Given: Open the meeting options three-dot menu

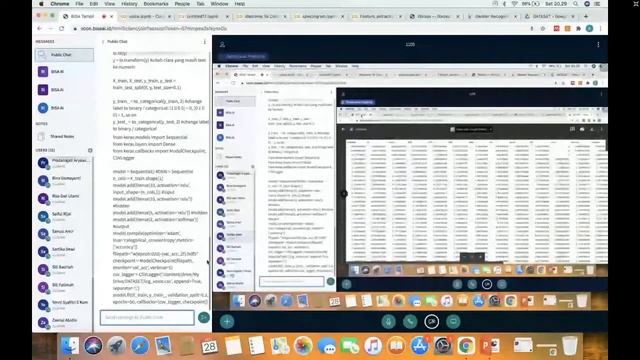Looking at the screenshot, I should [x=598, y=44].
